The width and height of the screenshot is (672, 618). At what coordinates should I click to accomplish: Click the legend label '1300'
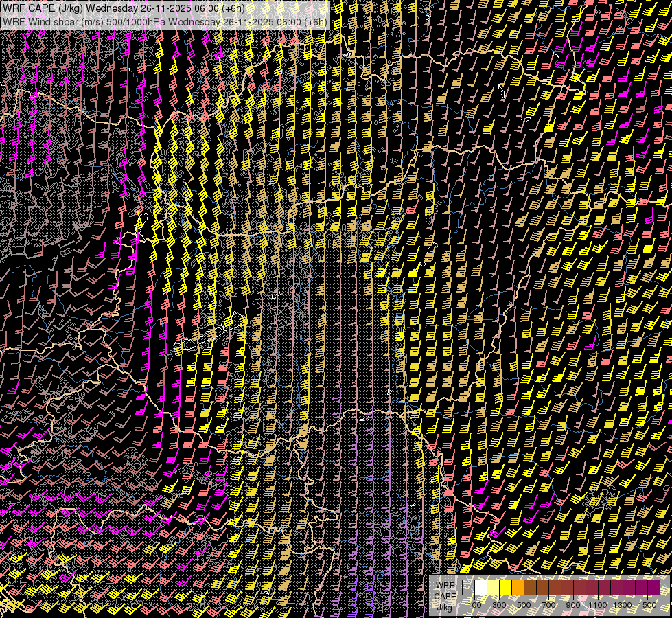(623, 605)
